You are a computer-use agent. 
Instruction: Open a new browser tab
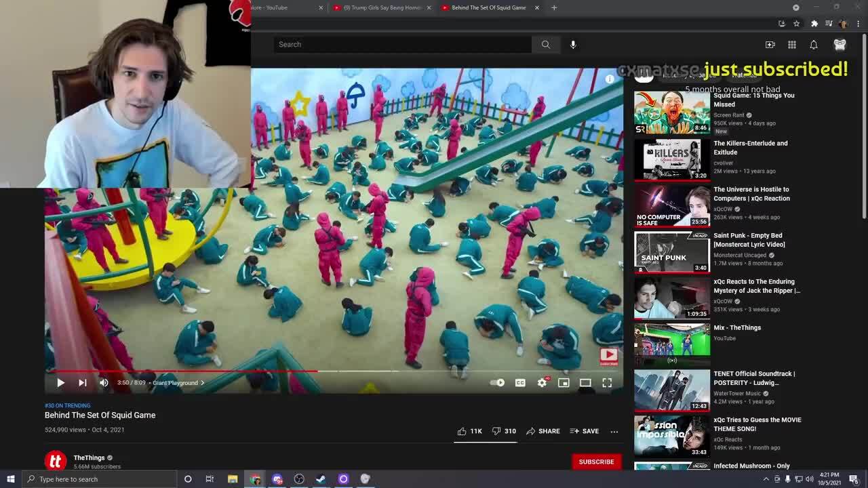tap(554, 7)
